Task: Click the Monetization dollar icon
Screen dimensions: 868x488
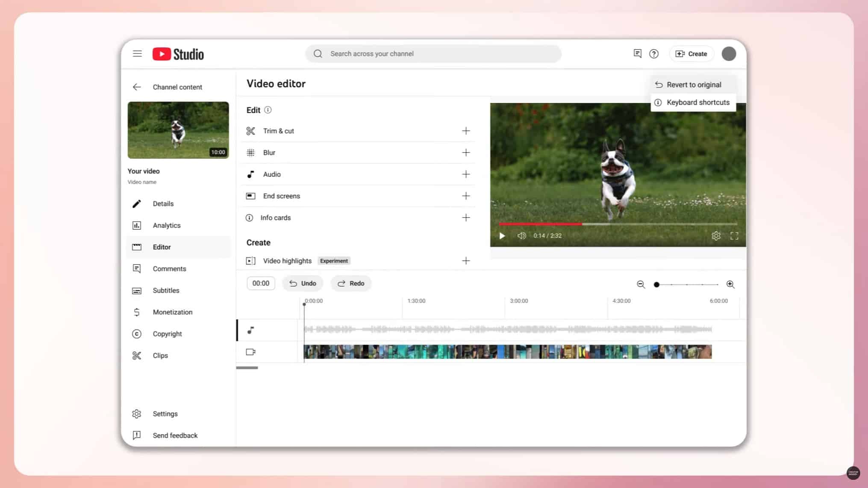Action: tap(137, 312)
